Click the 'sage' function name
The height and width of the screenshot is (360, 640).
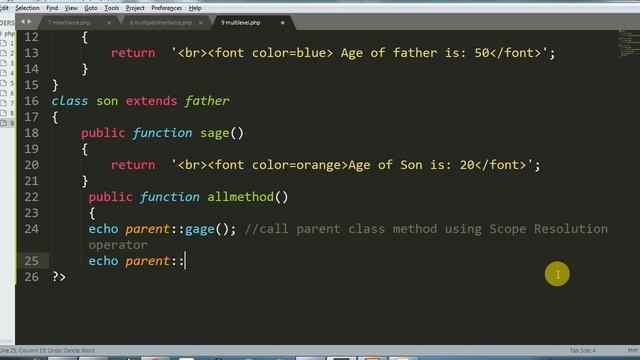click(x=215, y=133)
